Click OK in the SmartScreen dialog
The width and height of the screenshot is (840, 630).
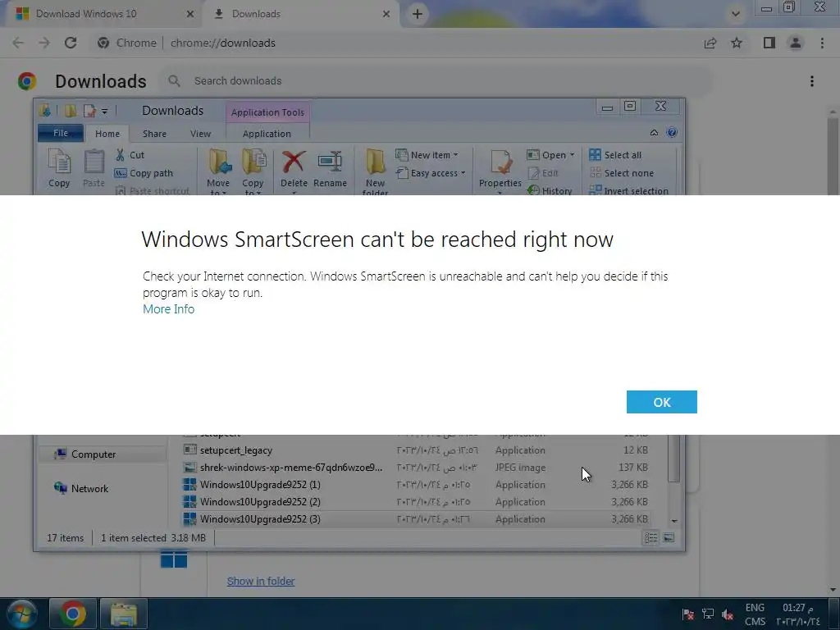(662, 402)
